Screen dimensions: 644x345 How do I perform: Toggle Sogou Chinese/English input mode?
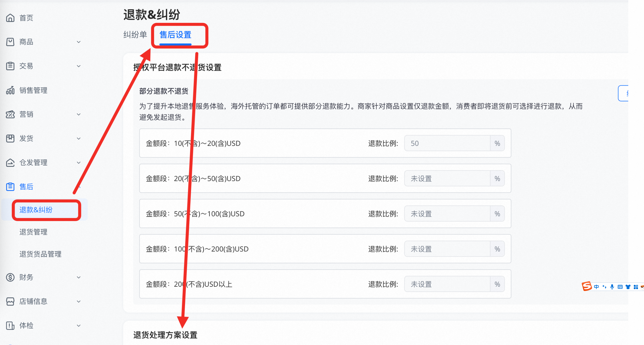coord(597,287)
